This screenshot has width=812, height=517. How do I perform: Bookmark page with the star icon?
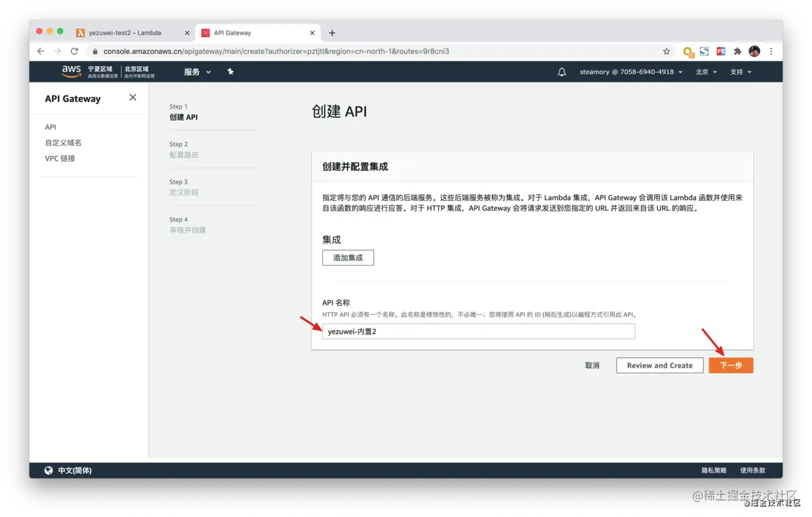point(667,51)
